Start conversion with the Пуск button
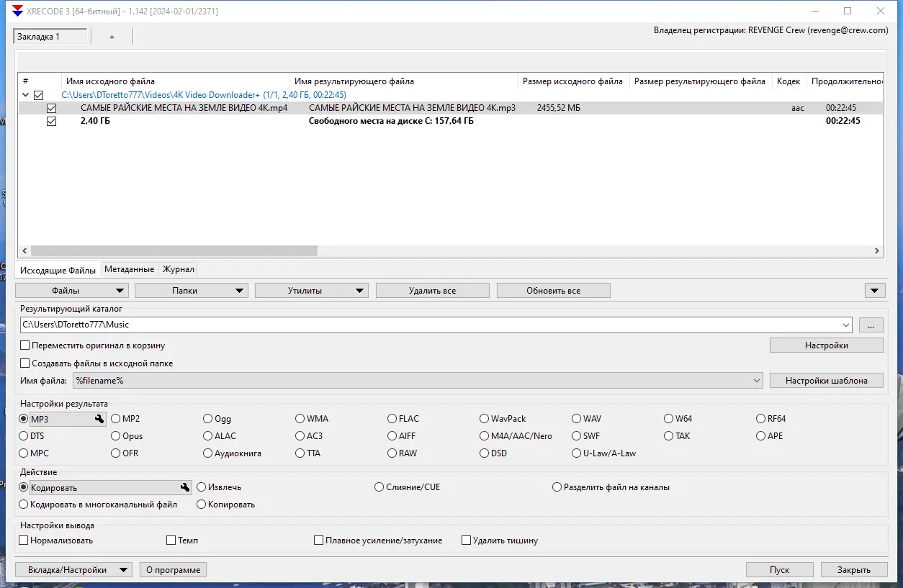Image resolution: width=903 pixels, height=588 pixels. tap(779, 569)
